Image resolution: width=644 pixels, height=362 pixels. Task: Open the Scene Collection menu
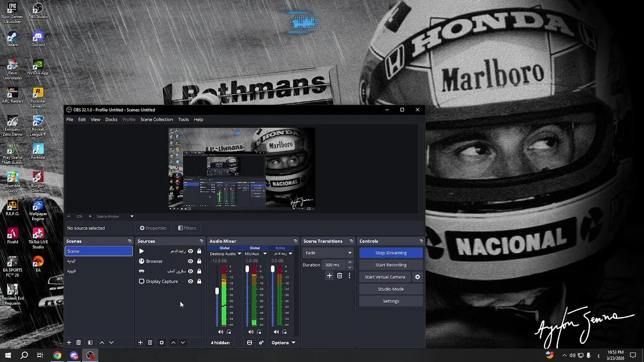(x=156, y=119)
